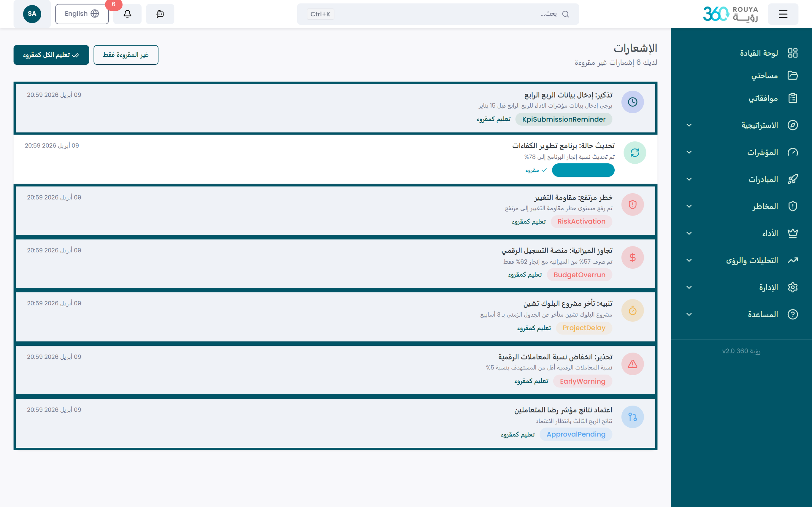
Task: Click the search magnifier icon
Action: point(566,14)
